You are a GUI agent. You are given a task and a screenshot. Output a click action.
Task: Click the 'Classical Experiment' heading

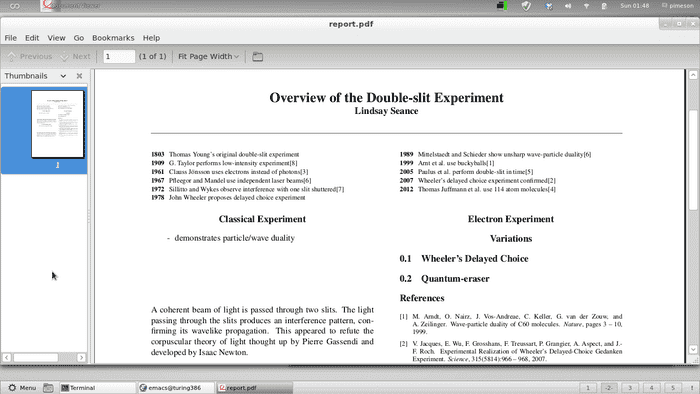[262, 219]
